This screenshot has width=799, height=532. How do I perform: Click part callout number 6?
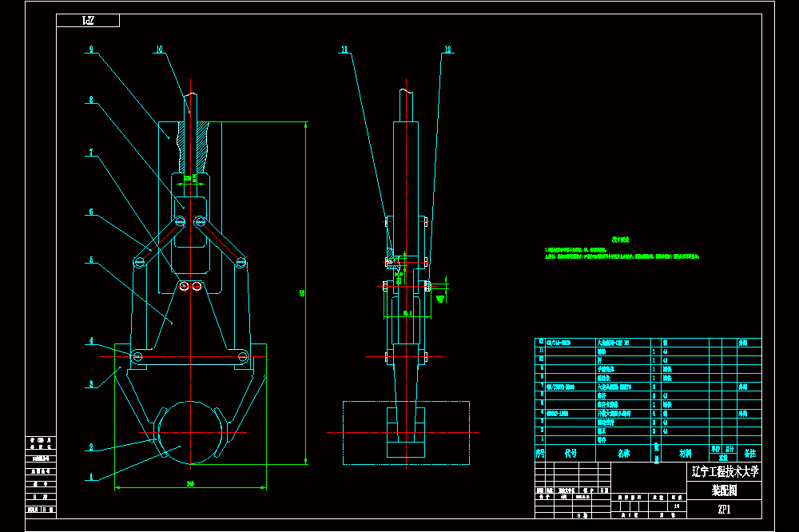[91, 212]
